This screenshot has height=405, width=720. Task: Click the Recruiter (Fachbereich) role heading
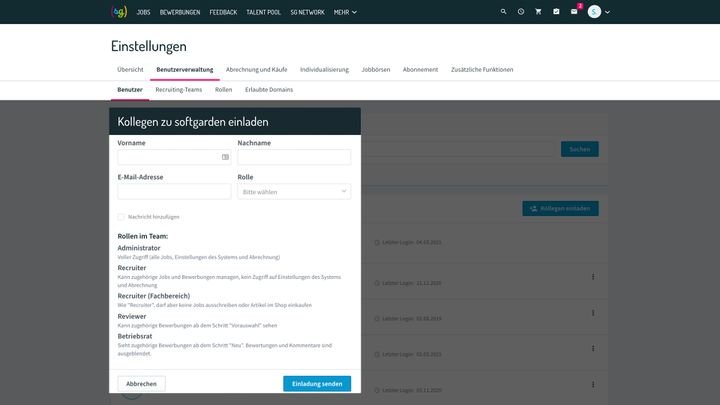click(x=153, y=296)
